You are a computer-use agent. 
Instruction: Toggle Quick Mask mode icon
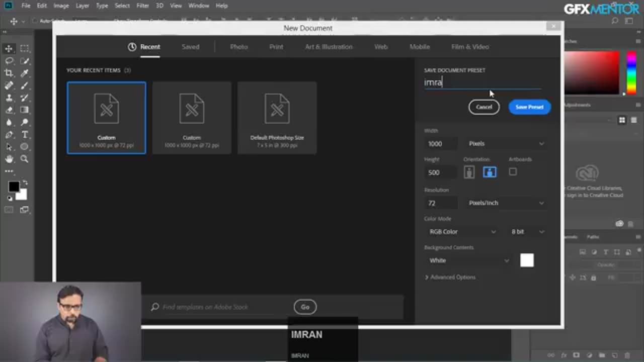[x=9, y=210]
